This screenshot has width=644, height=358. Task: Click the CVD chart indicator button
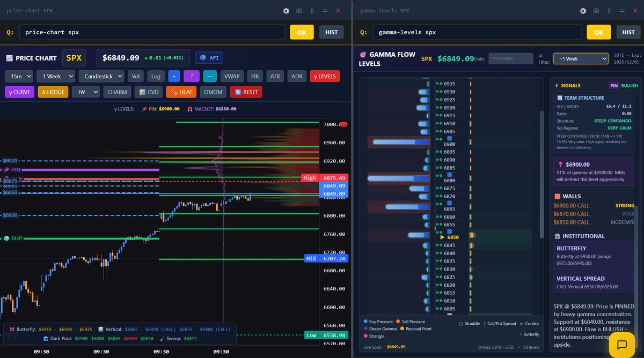point(148,92)
